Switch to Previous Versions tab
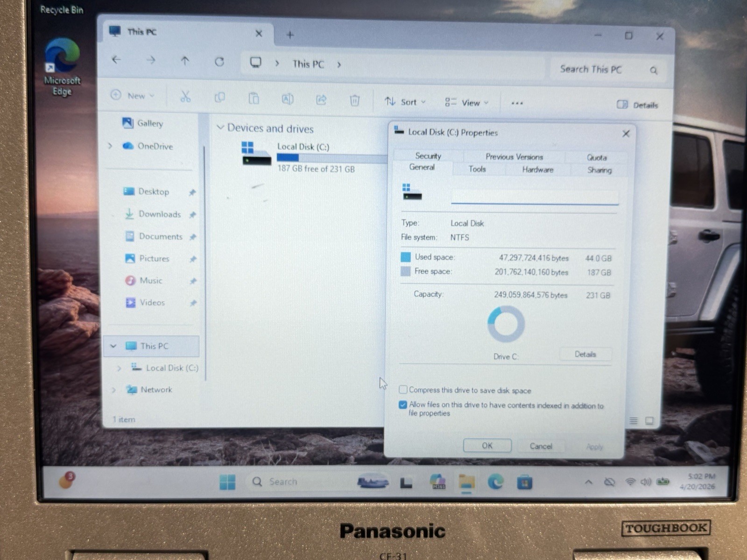The height and width of the screenshot is (560, 747). pyautogui.click(x=514, y=157)
